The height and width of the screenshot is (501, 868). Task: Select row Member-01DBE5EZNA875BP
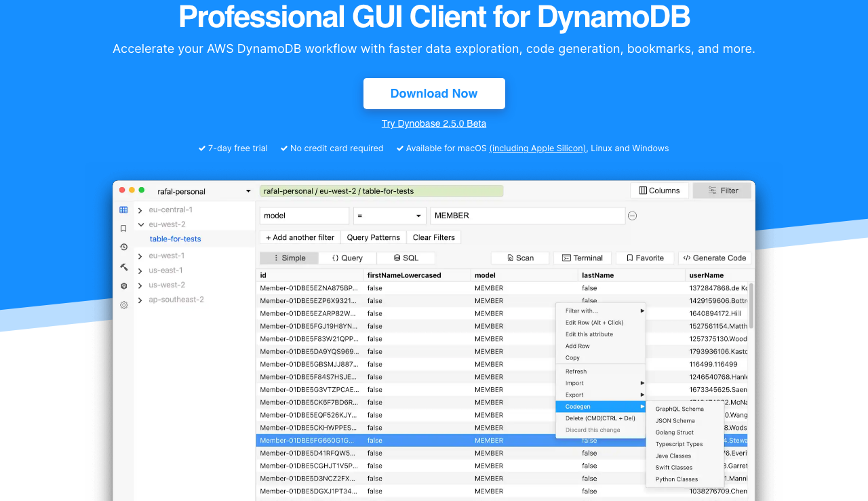[x=502, y=288]
